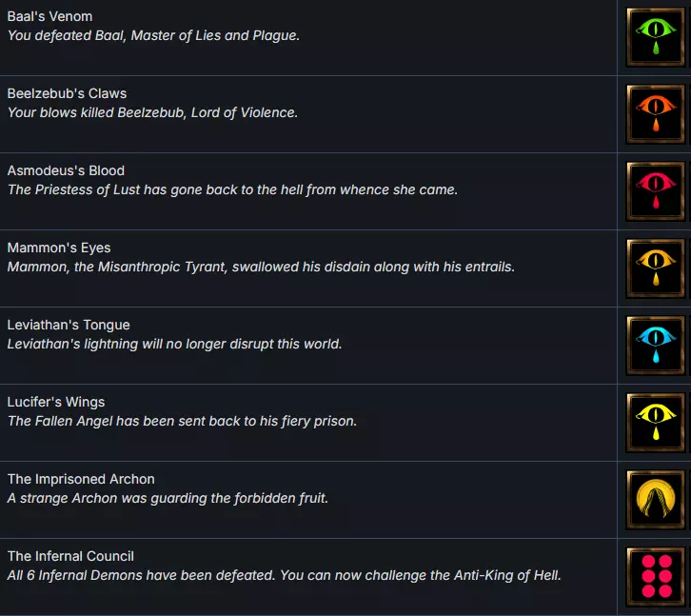
Task: Select the red eye Asmodeus's Blood icon
Action: click(656, 191)
